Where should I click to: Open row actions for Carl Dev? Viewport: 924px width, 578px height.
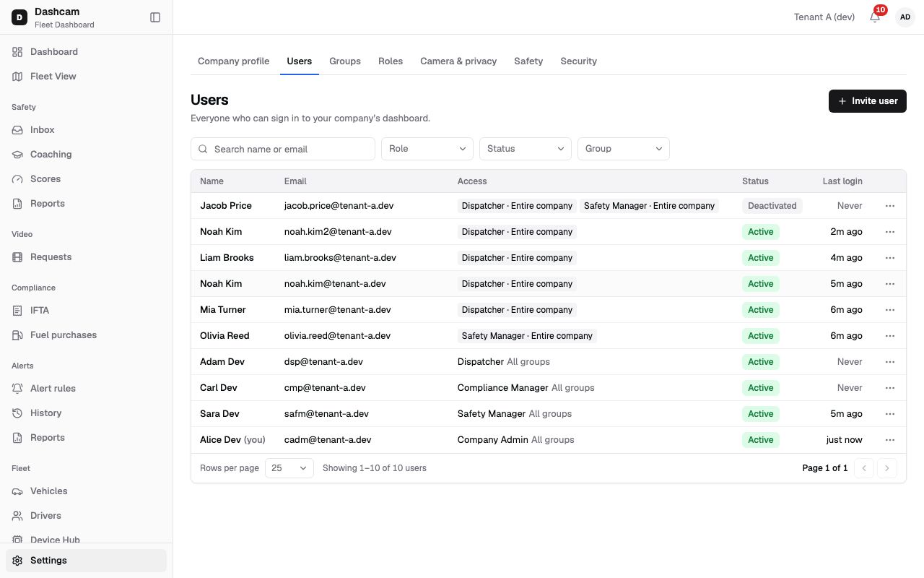click(x=890, y=388)
